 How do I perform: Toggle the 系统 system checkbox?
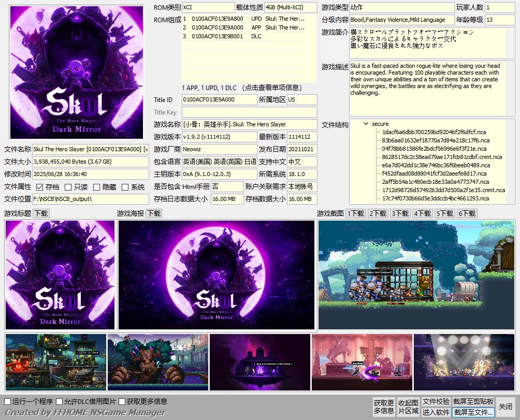click(x=125, y=187)
